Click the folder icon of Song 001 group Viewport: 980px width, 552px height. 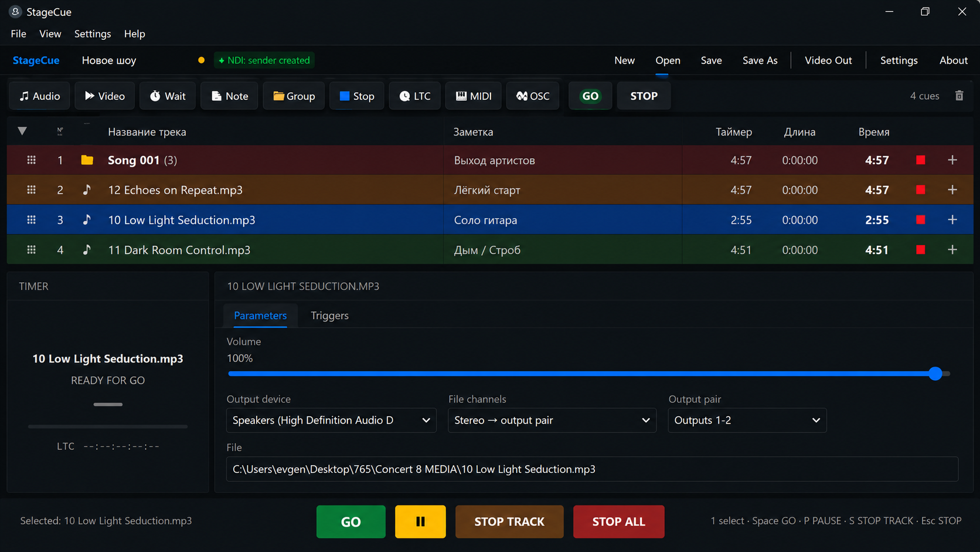point(87,160)
